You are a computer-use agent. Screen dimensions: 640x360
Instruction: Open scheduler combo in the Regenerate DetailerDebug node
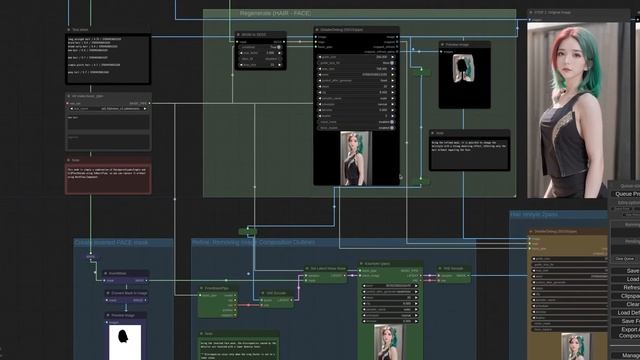pyautogui.click(x=356, y=104)
